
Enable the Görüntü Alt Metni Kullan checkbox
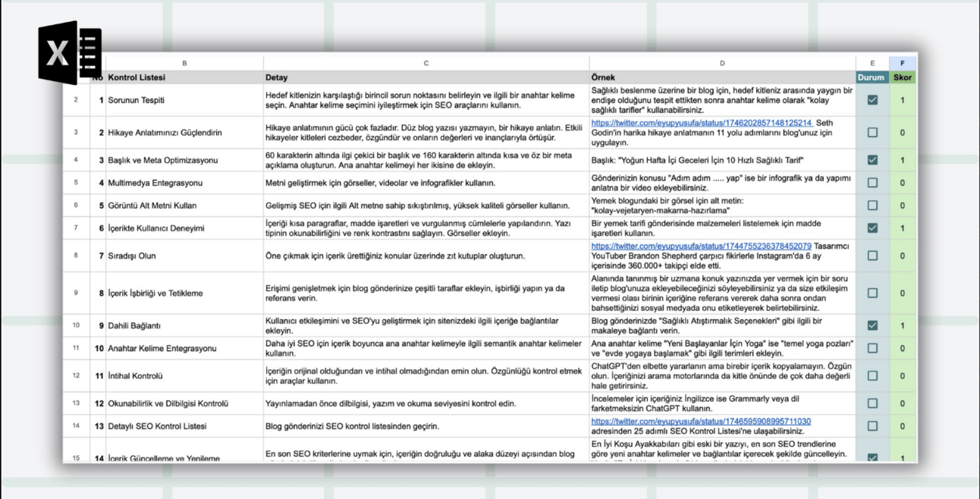pos(872,206)
